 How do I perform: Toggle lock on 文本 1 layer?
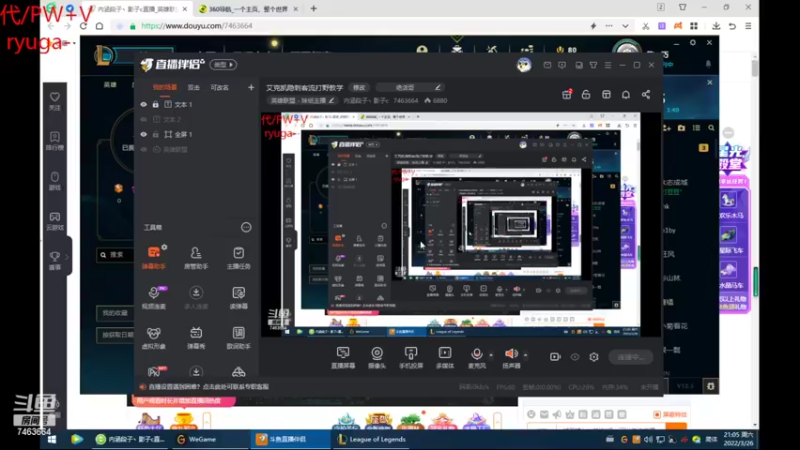point(156,104)
